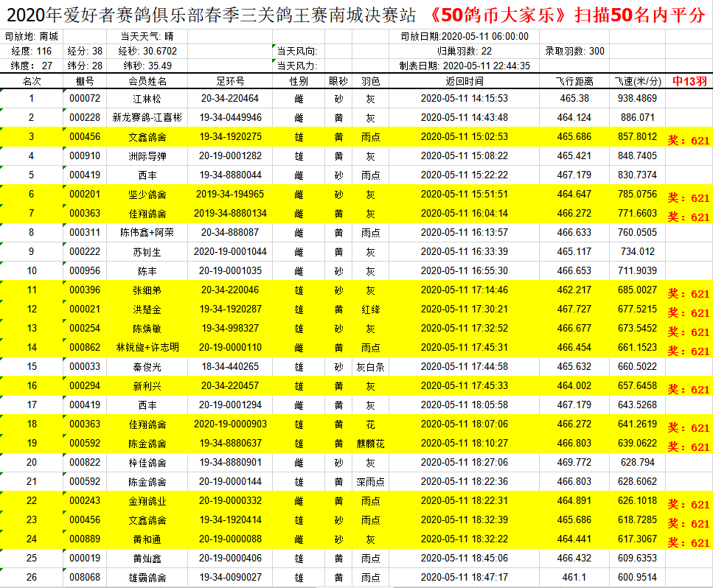The image size is (713, 588).
Task: Select member name cell 梓佳鸽舍
Action: [x=147, y=463]
